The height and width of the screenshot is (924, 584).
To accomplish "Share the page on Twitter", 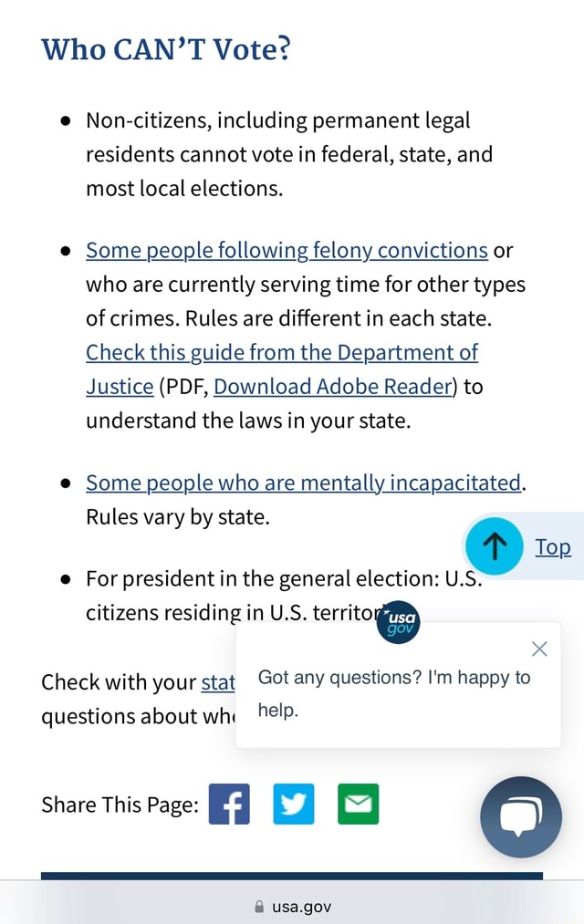I will 294,805.
